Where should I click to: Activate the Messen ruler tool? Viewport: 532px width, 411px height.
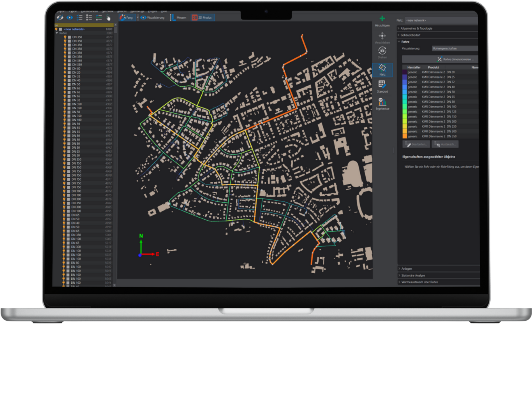(178, 18)
